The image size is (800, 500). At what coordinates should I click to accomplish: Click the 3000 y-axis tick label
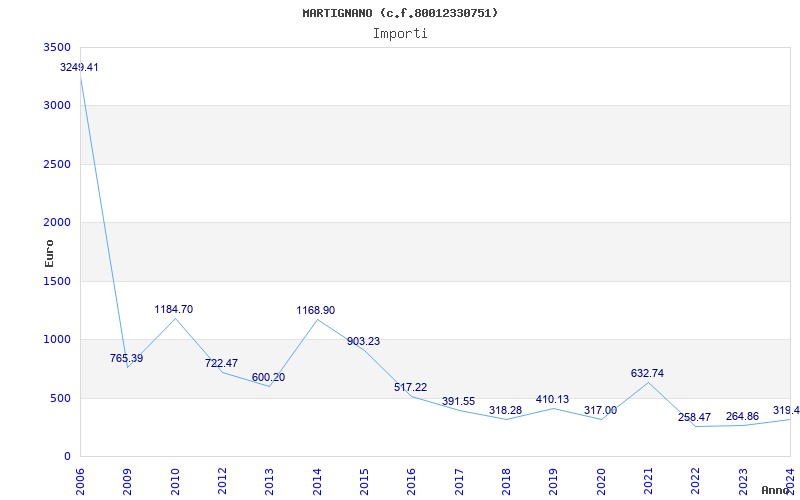click(x=57, y=106)
